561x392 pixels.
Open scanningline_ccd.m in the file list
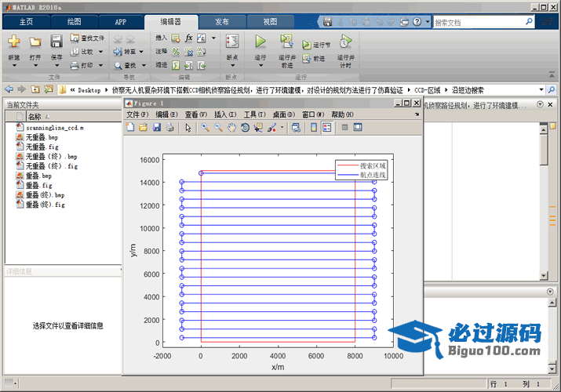click(54, 127)
